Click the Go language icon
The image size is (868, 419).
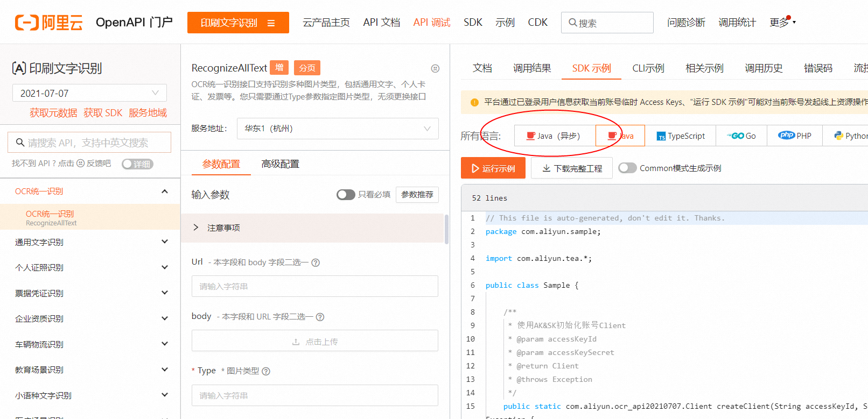735,136
